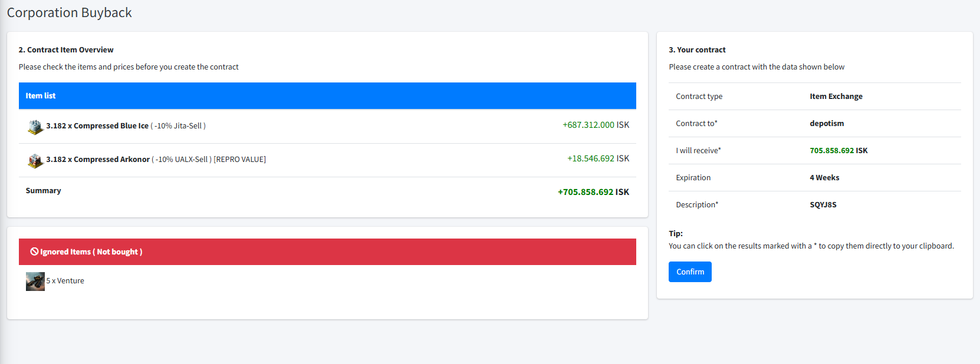The height and width of the screenshot is (364, 980).
Task: Click the Corporation Buyback page title
Action: [x=69, y=13]
